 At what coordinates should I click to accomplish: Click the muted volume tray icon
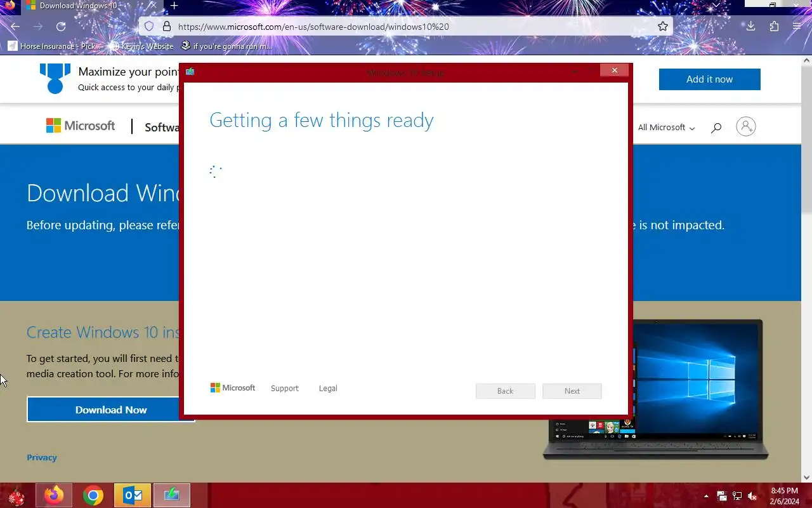(x=752, y=496)
